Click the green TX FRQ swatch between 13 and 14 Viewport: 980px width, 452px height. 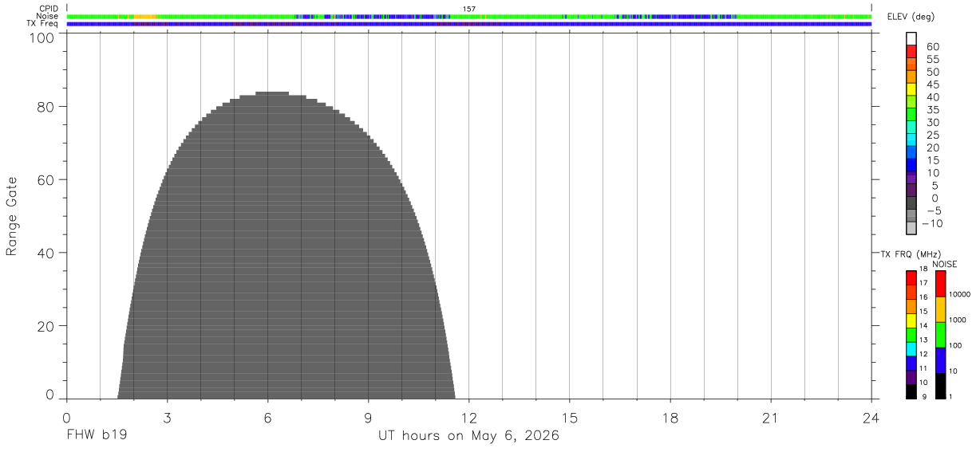(911, 335)
